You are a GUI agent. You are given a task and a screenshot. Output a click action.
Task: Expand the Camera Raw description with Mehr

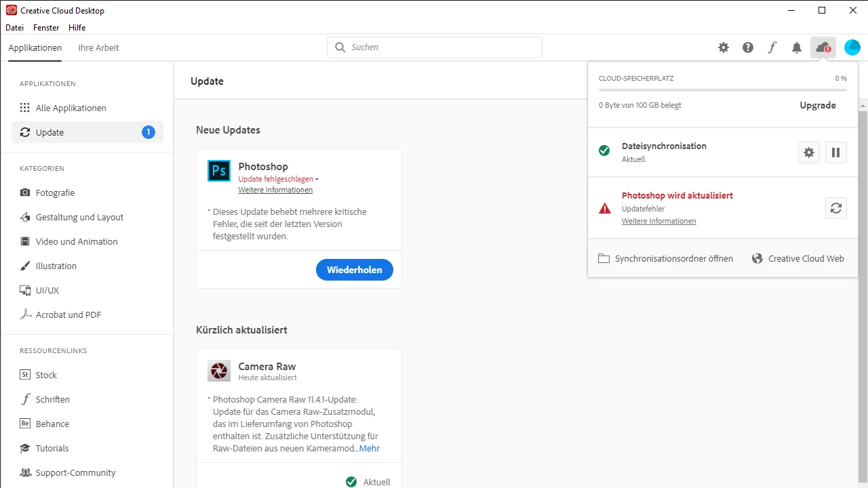click(x=370, y=448)
